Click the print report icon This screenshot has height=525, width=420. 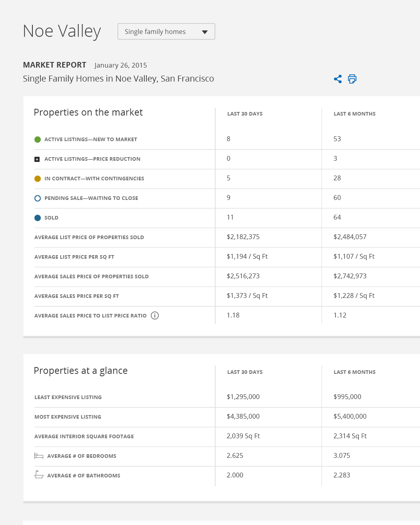point(352,79)
